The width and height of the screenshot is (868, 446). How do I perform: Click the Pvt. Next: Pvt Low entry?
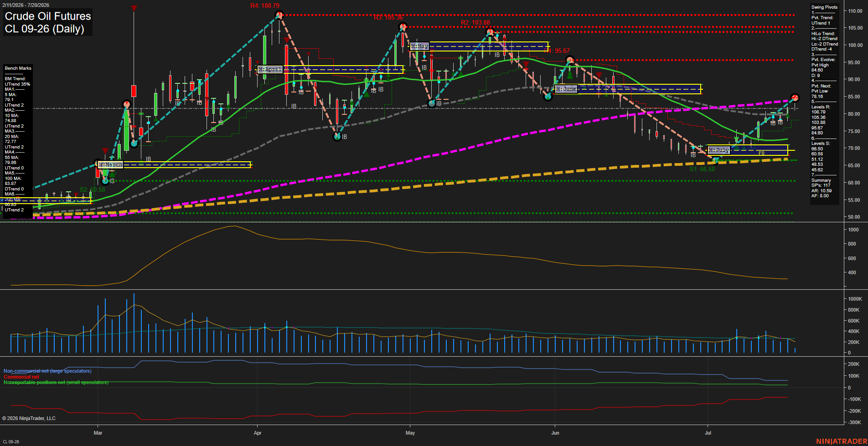[821, 88]
